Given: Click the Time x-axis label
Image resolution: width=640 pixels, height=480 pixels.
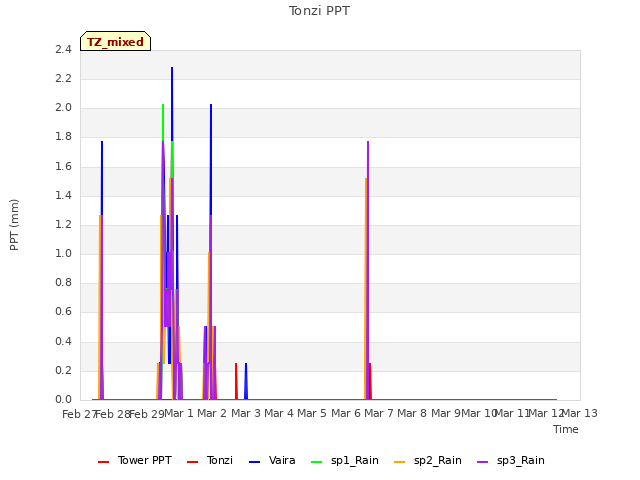Looking at the screenshot, I should pyautogui.click(x=566, y=429).
